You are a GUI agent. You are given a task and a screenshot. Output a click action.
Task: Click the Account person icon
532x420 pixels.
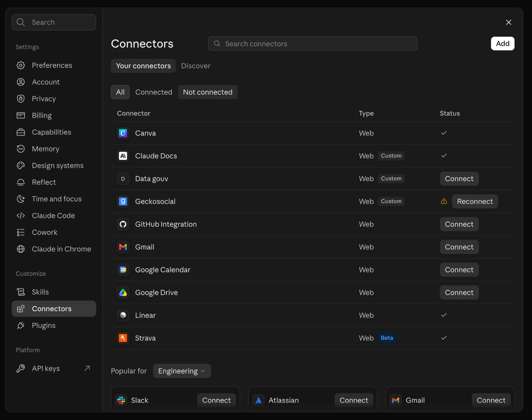coord(21,82)
